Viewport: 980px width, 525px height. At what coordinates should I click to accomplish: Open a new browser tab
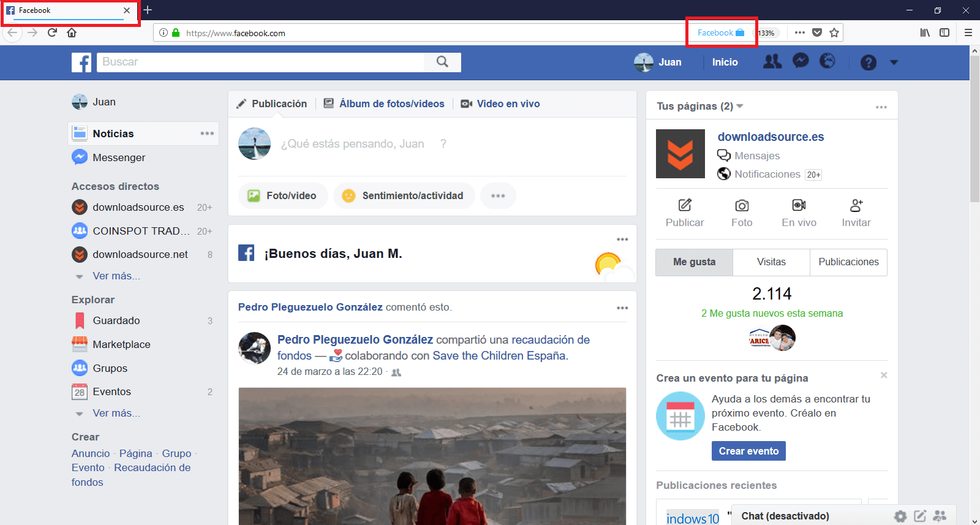coord(148,10)
